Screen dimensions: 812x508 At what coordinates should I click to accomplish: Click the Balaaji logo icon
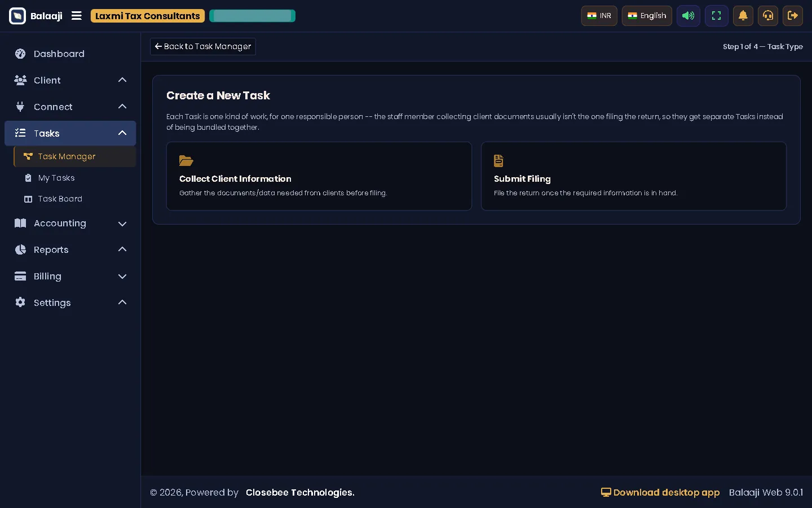point(17,16)
